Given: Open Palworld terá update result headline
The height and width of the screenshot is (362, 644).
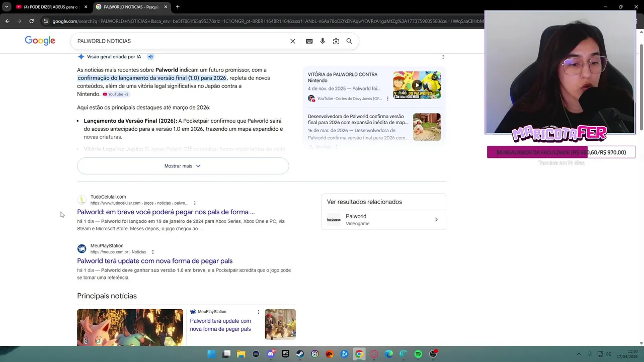Looking at the screenshot, I should [154, 261].
